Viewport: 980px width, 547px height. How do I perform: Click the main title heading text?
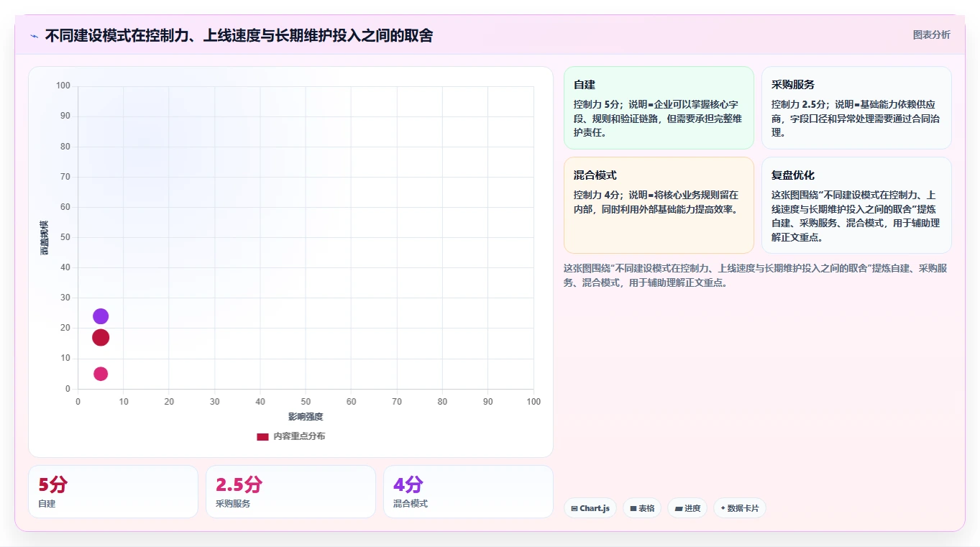pyautogui.click(x=239, y=36)
